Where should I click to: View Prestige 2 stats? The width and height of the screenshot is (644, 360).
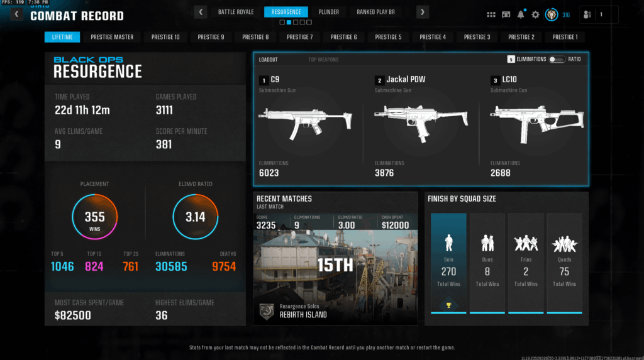pyautogui.click(x=521, y=37)
